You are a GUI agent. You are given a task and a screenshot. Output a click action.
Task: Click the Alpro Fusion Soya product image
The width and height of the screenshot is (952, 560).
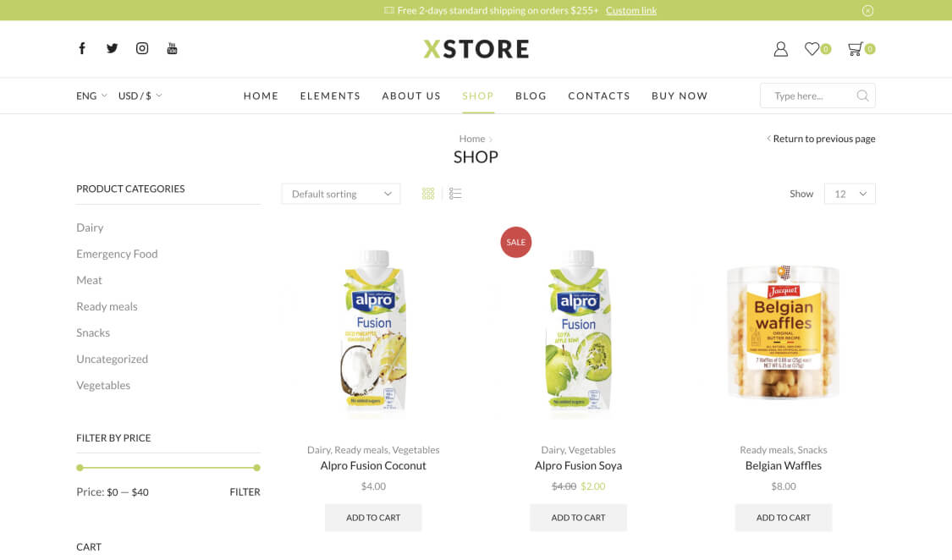pyautogui.click(x=579, y=331)
